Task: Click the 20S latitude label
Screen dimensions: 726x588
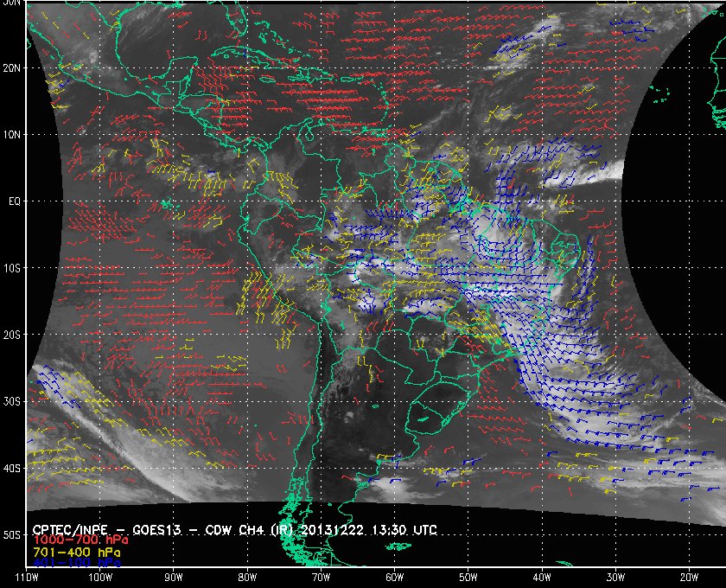Action: click(x=11, y=335)
